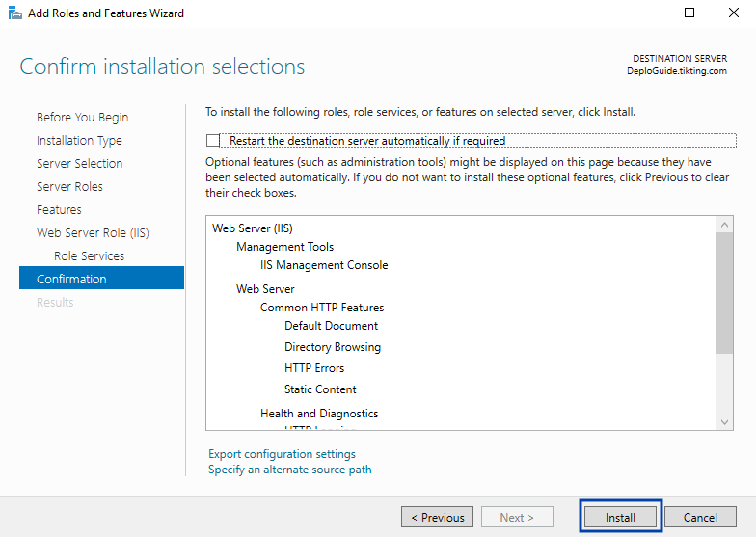Select Web Server Role (IIS) step

[x=93, y=233]
